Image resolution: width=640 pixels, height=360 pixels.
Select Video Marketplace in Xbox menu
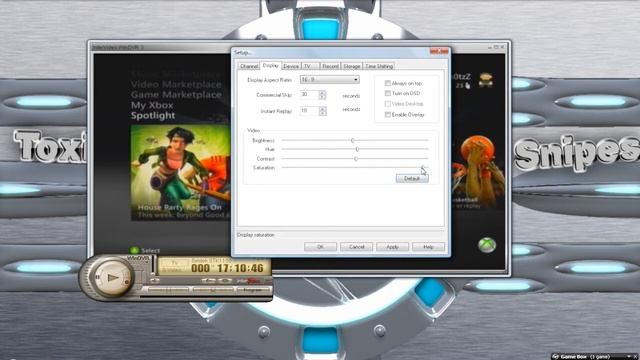tap(176, 84)
